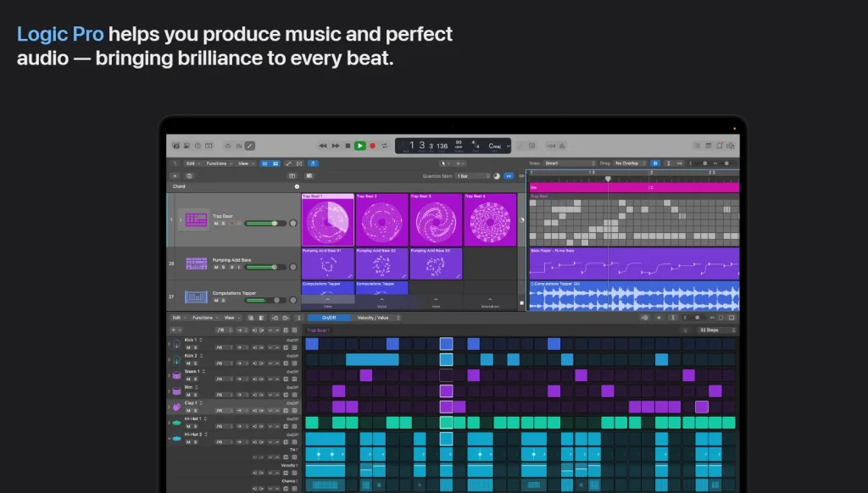
Task: Solo the Computations Topper track
Action: tap(224, 301)
